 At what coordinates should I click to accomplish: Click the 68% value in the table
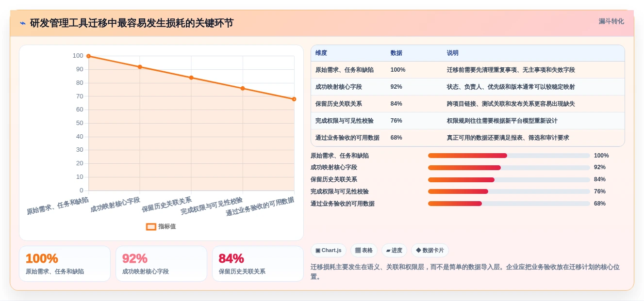tap(396, 138)
